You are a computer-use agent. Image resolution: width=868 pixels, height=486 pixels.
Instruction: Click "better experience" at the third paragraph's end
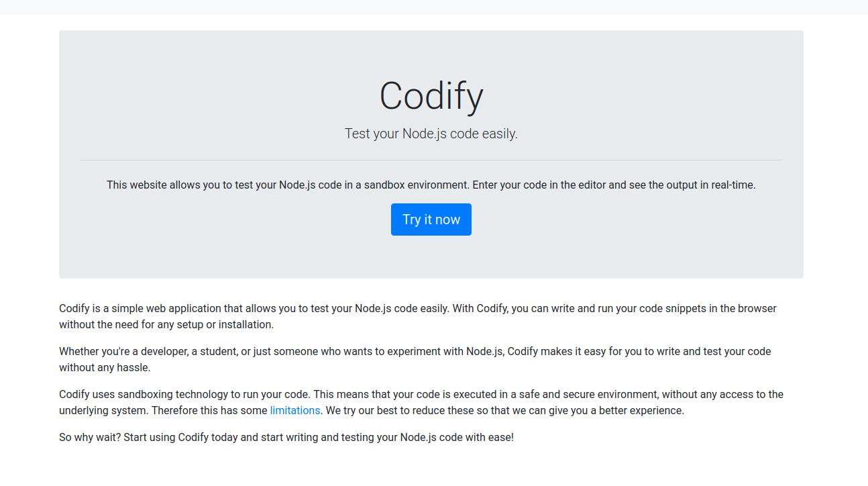640,410
